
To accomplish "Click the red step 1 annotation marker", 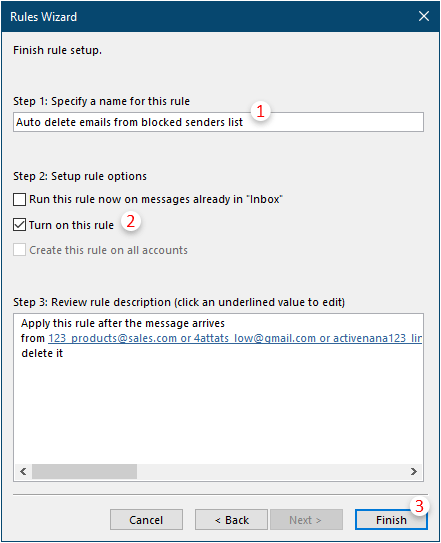I will tap(261, 111).
